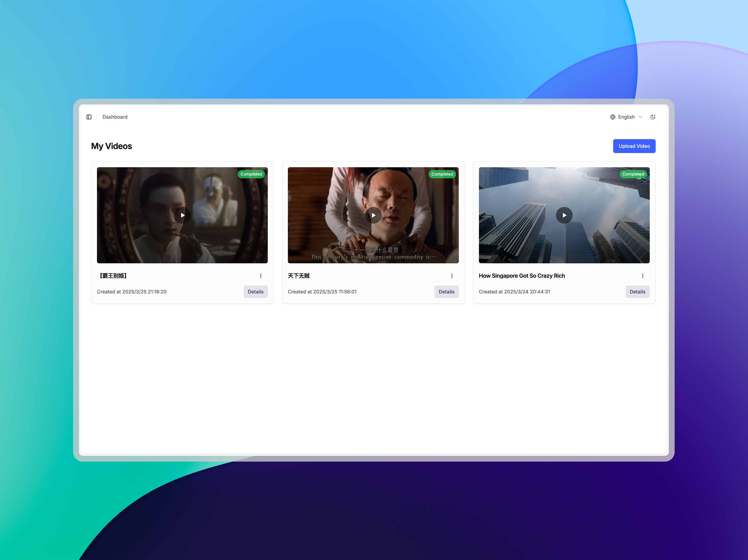Click Completed badge on 霸王别姬 card
The image size is (748, 560).
coord(251,174)
